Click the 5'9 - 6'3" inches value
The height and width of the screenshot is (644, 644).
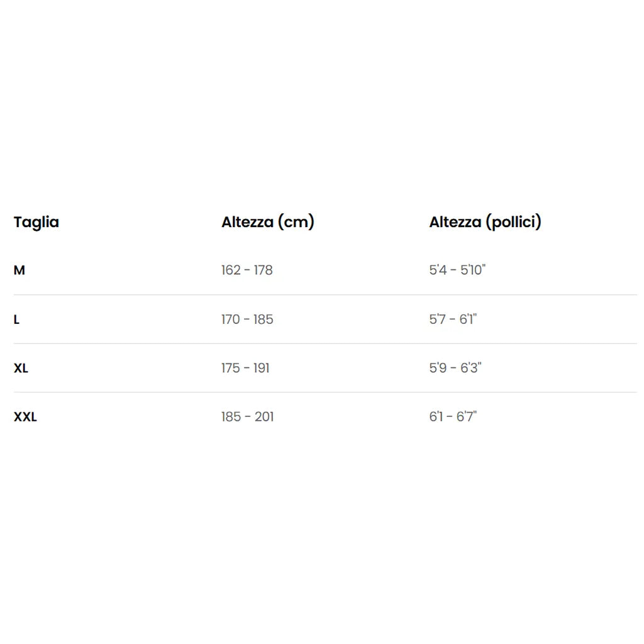(455, 369)
